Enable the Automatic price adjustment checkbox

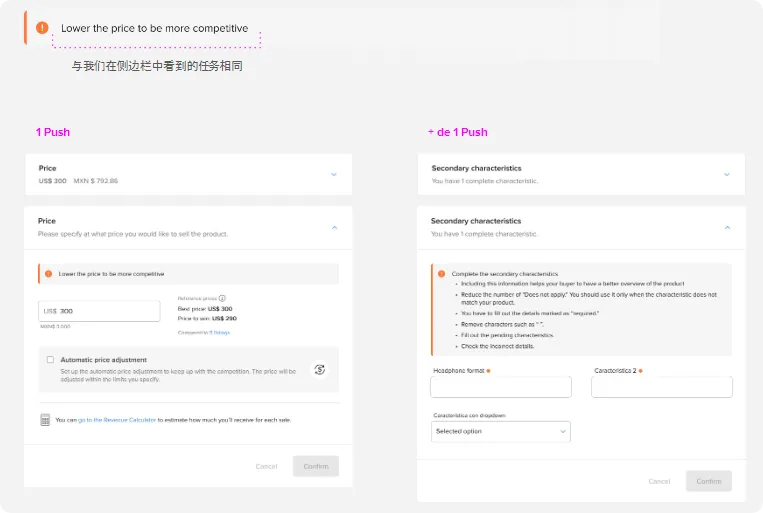point(50,360)
